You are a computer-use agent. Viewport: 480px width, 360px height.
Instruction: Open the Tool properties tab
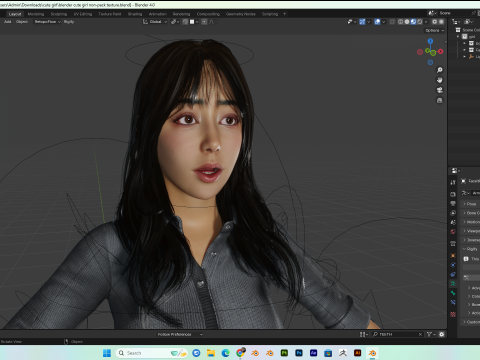coord(453,182)
